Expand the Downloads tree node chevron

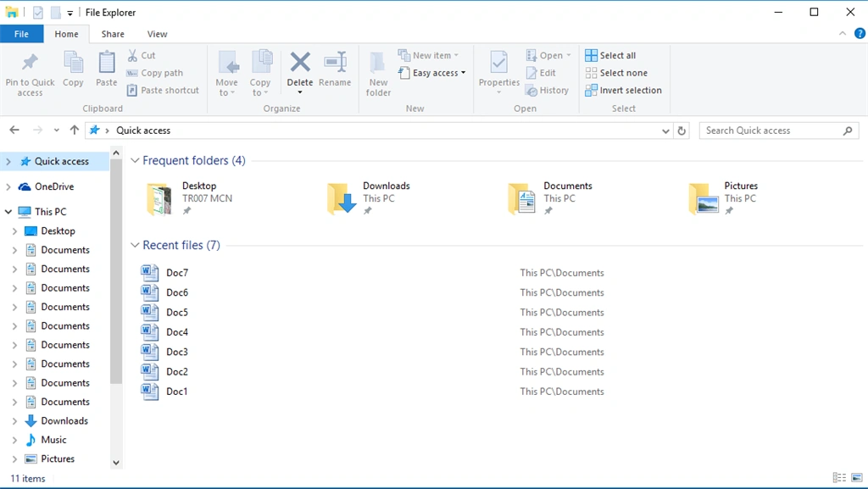coord(14,421)
